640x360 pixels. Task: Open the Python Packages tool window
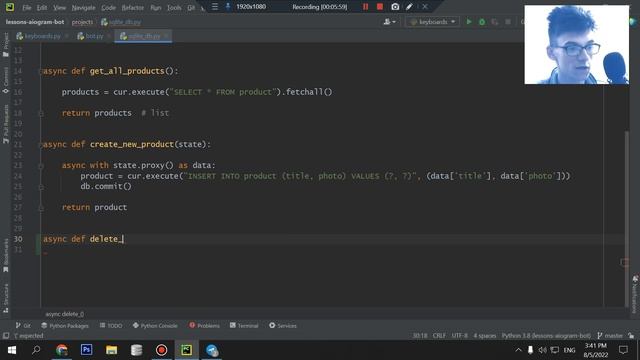pos(65,326)
